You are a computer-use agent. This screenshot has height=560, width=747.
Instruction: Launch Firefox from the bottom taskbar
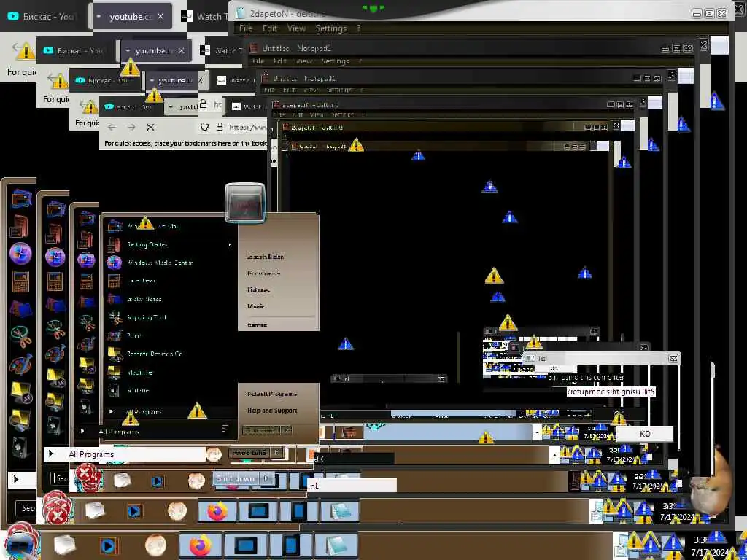coord(201,546)
